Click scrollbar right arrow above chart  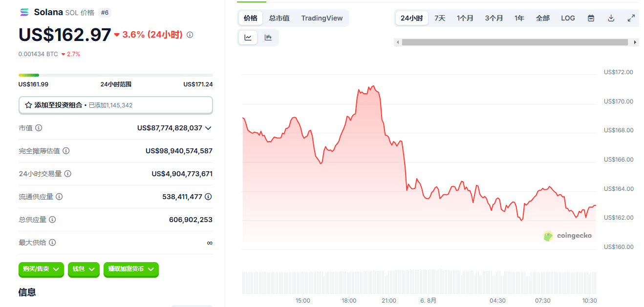point(635,42)
